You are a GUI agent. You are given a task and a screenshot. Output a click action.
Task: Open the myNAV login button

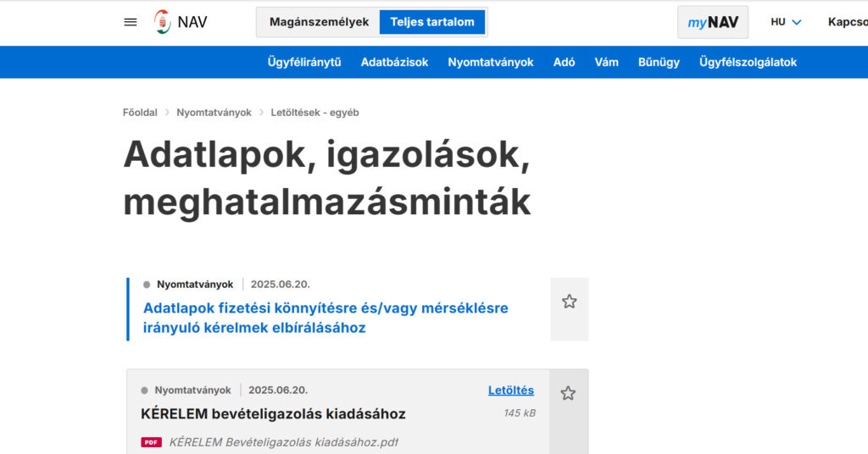point(713,22)
